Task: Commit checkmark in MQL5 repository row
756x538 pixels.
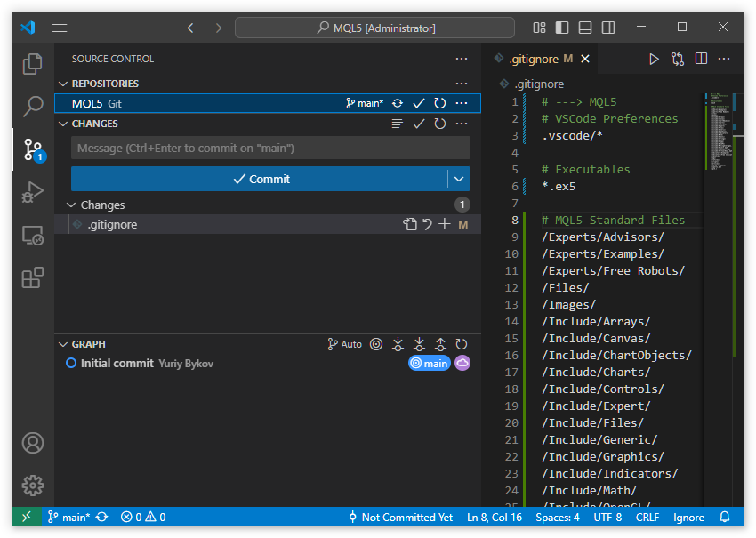Action: click(x=419, y=103)
